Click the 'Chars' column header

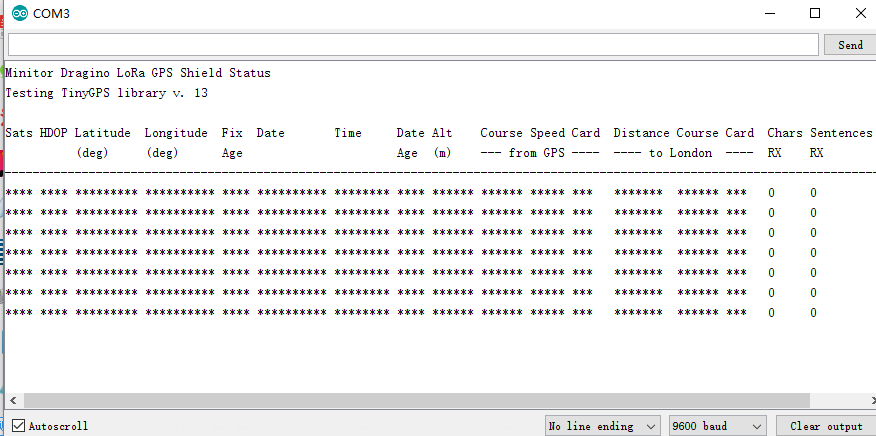click(784, 133)
